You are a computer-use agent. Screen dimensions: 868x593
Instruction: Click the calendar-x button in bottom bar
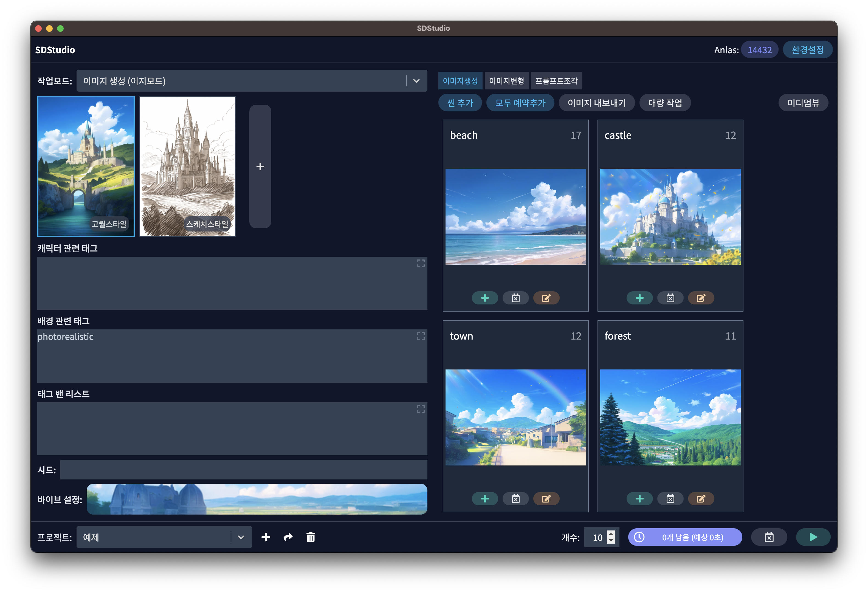coord(769,537)
